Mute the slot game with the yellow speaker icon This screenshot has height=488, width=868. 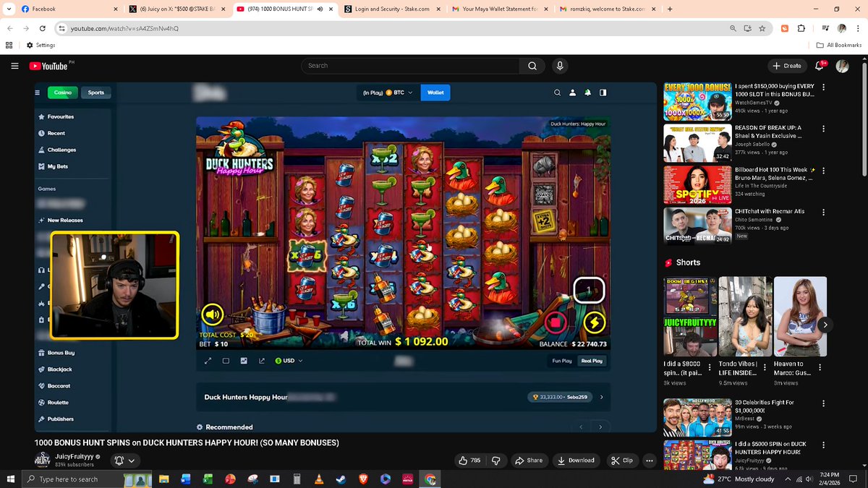[x=212, y=314]
